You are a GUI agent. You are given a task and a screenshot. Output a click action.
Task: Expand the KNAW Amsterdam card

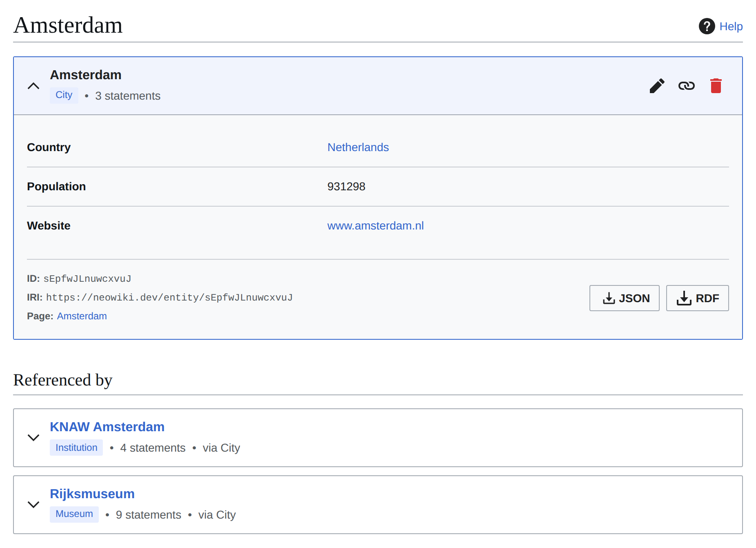pyautogui.click(x=33, y=437)
